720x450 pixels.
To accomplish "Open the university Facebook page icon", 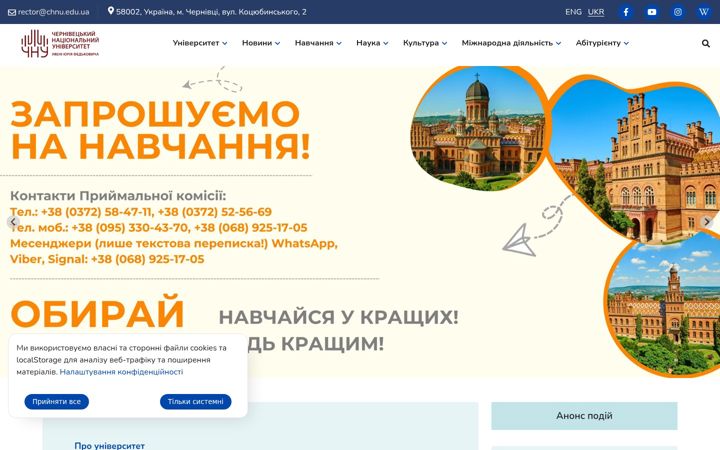I will (625, 12).
